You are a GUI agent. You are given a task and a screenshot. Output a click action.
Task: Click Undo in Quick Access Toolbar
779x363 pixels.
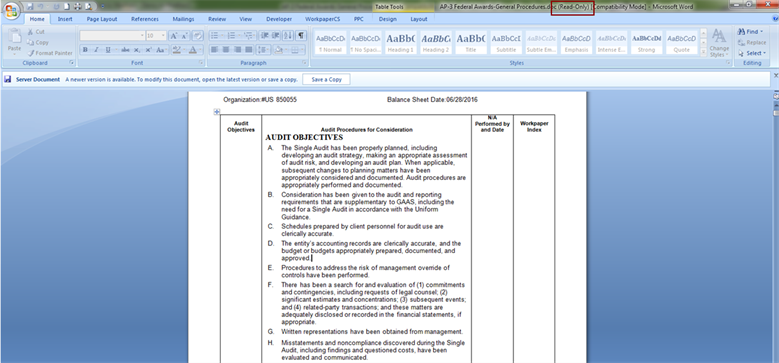coord(41,6)
